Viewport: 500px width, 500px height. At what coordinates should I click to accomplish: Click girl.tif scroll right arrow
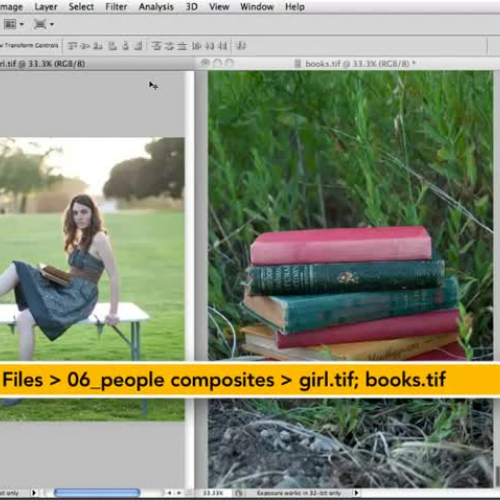click(179, 493)
